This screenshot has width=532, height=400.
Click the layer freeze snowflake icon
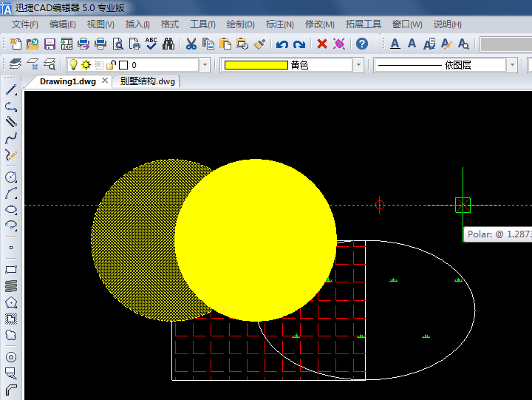(x=33, y=64)
